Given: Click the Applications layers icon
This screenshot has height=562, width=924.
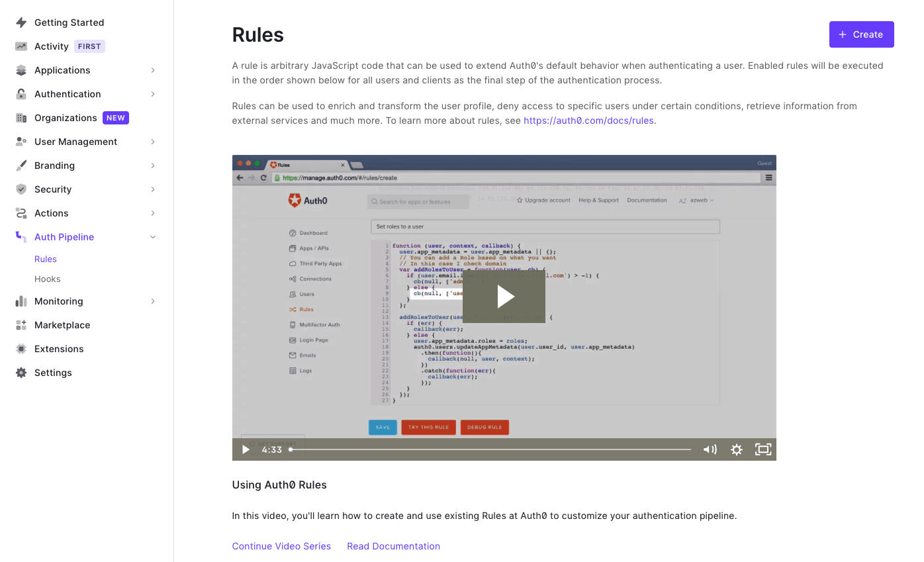Looking at the screenshot, I should tap(21, 70).
